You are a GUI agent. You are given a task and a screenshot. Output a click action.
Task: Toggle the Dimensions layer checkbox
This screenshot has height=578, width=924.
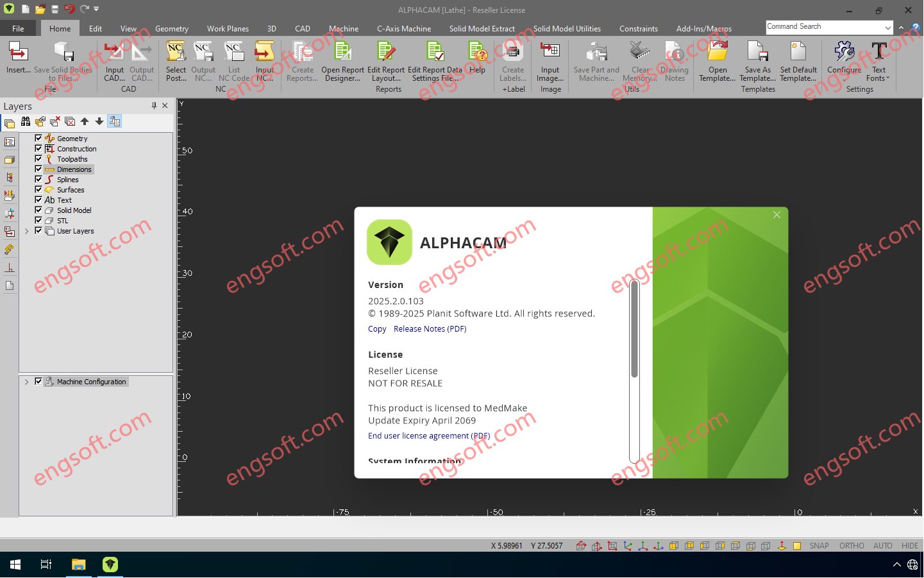coord(38,169)
